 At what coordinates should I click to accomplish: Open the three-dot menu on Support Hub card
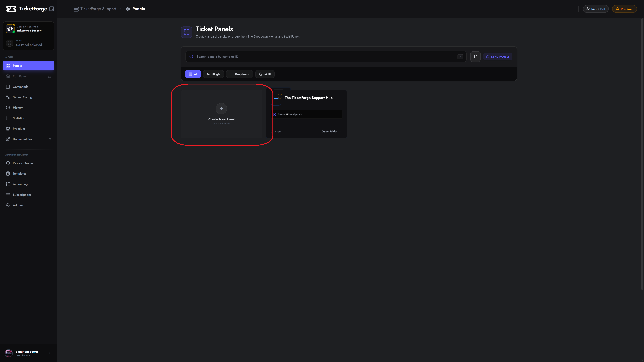pyautogui.click(x=341, y=97)
